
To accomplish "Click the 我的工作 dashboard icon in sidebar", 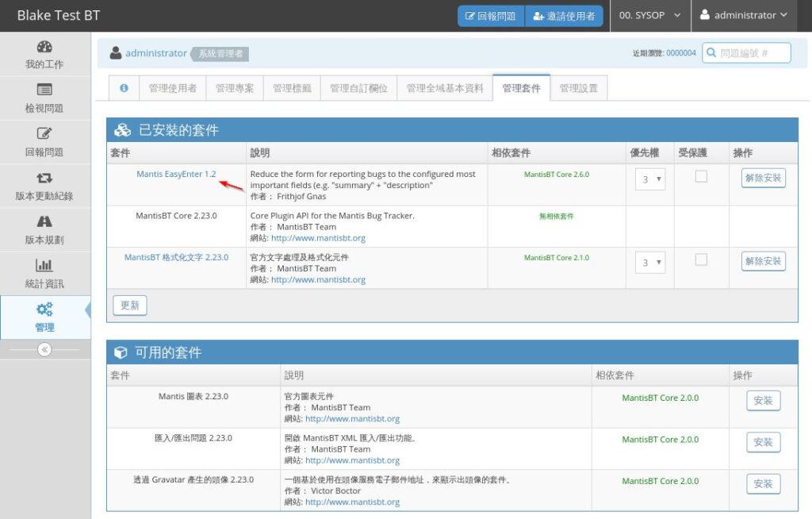I will click(44, 47).
